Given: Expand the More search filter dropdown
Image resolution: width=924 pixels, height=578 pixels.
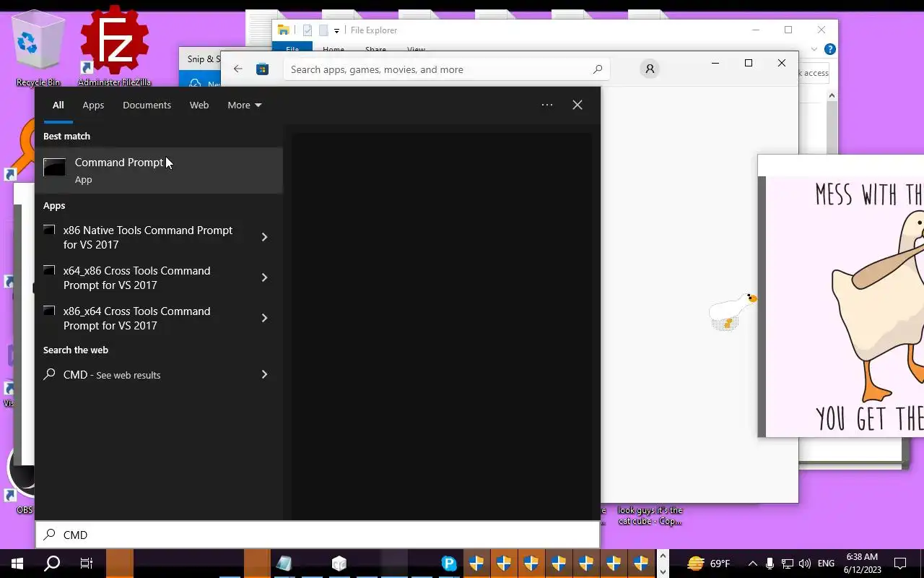Looking at the screenshot, I should pos(245,105).
